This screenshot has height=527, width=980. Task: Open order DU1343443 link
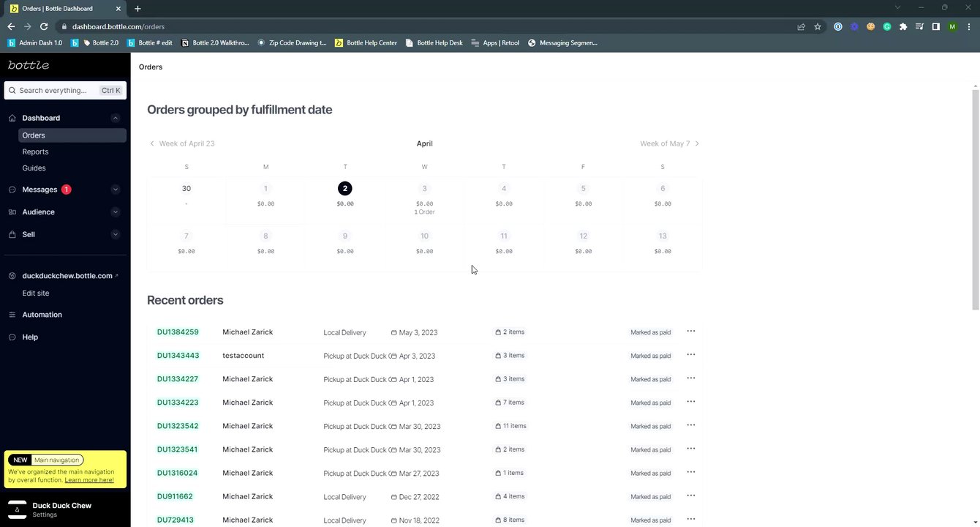pos(178,356)
